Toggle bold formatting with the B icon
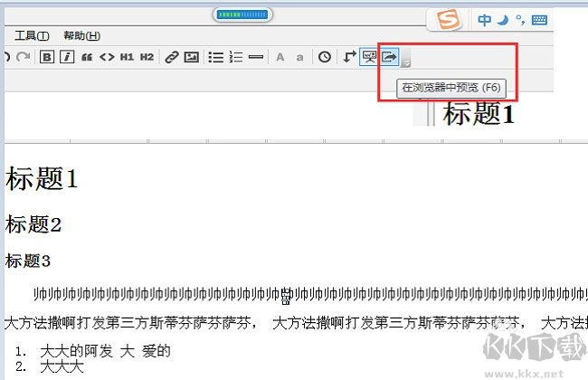This screenshot has height=380, width=588. pos(47,57)
